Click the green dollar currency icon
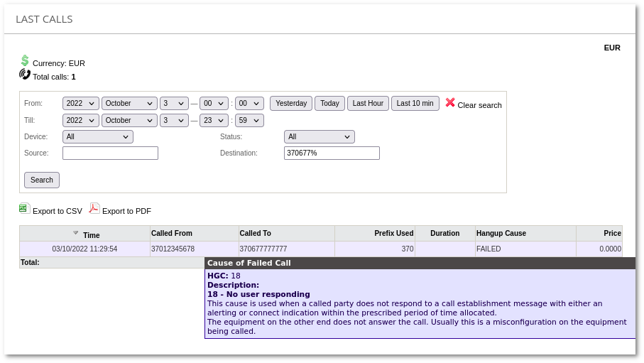644x363 pixels. pyautogui.click(x=25, y=61)
